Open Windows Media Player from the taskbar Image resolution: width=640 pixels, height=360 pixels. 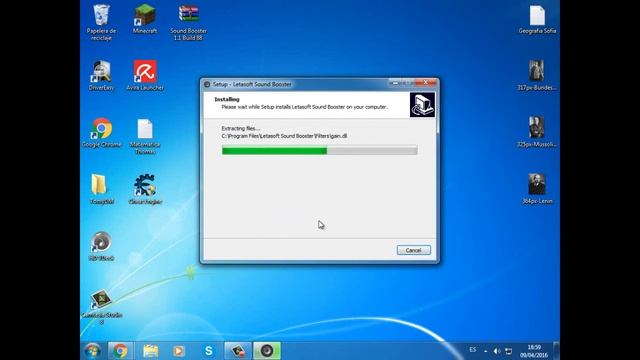(179, 351)
